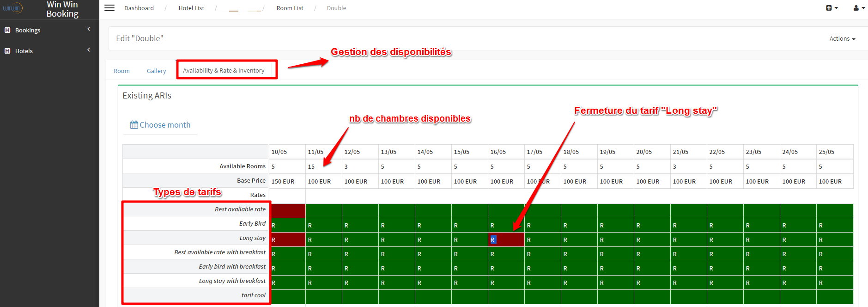Click the calendar icon beside Choose month
Image resolution: width=868 pixels, height=307 pixels.
tap(134, 125)
